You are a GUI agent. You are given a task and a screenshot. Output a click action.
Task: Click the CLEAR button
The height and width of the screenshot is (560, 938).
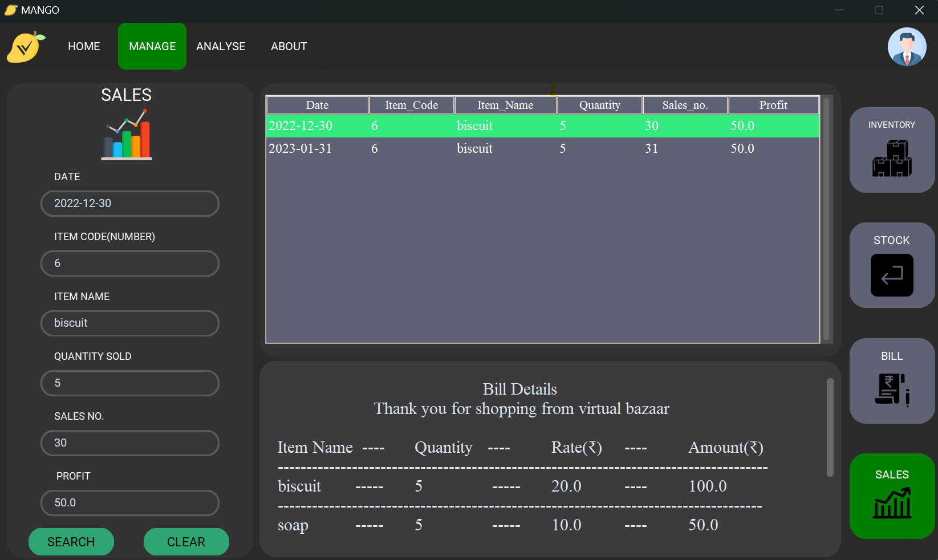tap(186, 542)
